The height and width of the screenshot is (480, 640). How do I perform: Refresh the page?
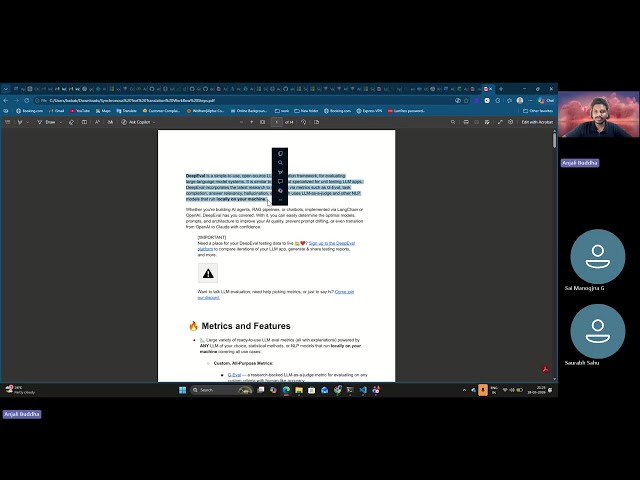pos(27,100)
